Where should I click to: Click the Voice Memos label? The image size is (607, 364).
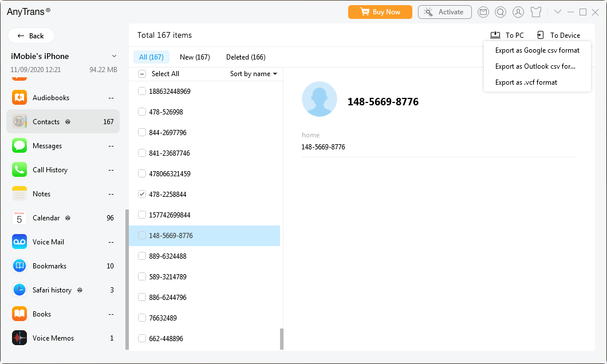tap(53, 338)
